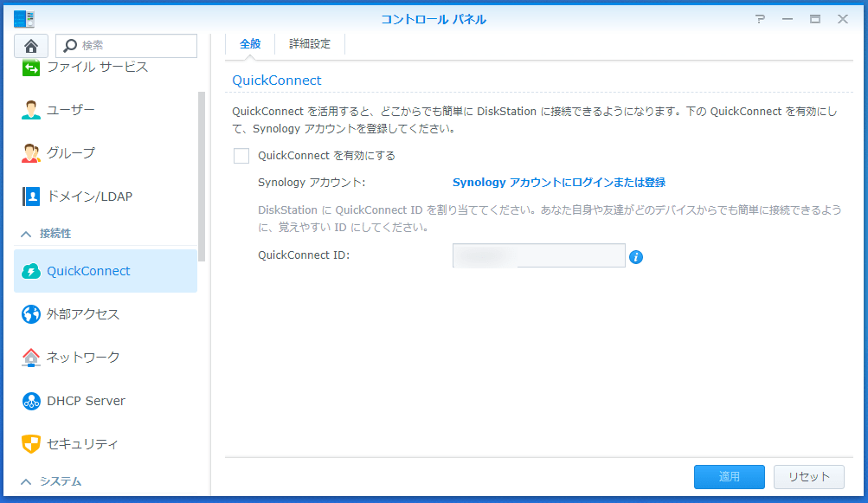Select グループ in the sidebar

(106, 153)
